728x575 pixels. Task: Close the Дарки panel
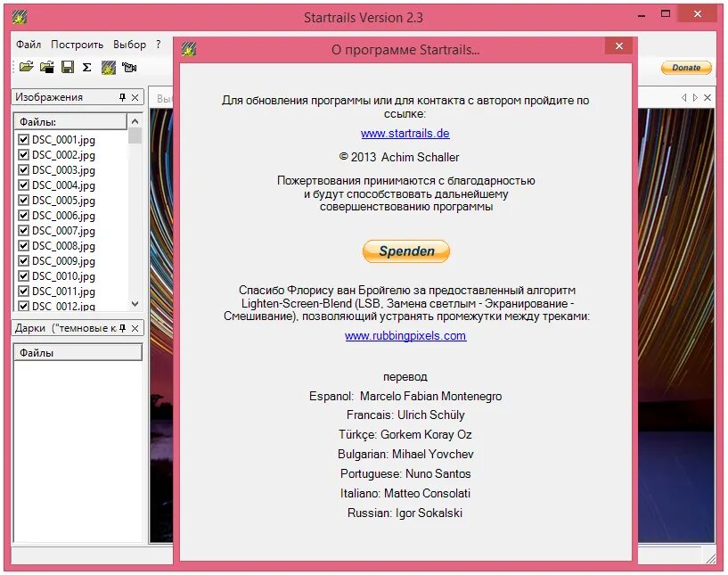coord(135,328)
